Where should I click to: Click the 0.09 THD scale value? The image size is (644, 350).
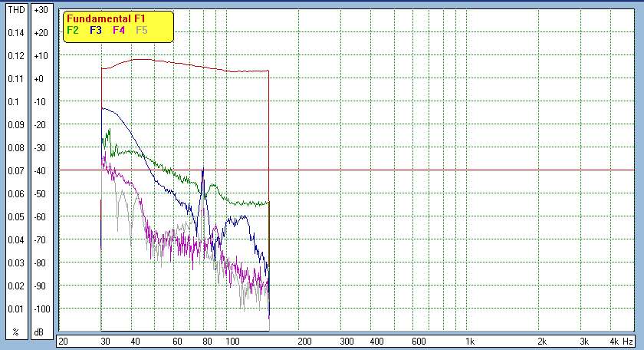pyautogui.click(x=16, y=125)
